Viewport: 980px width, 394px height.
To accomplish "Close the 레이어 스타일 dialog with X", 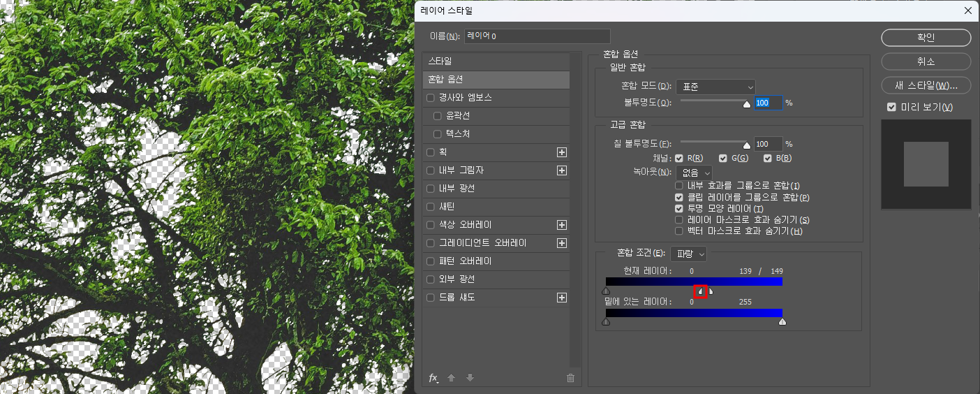I will 968,10.
